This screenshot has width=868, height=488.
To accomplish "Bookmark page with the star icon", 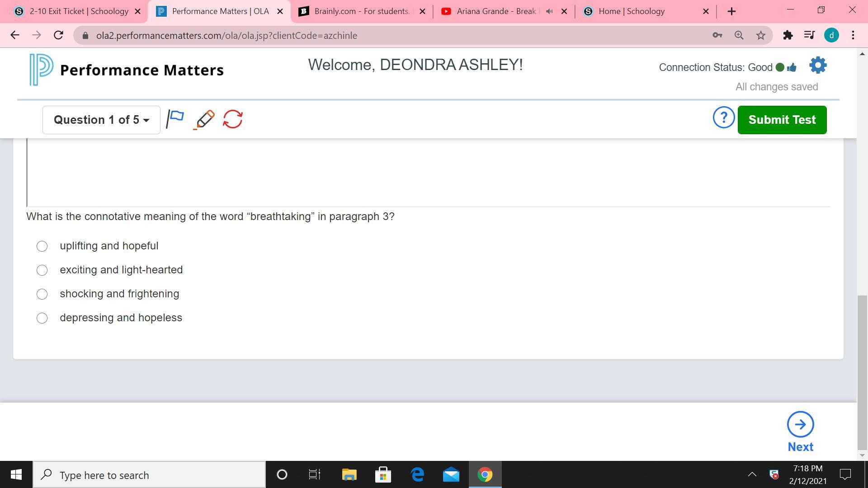I will click(761, 35).
